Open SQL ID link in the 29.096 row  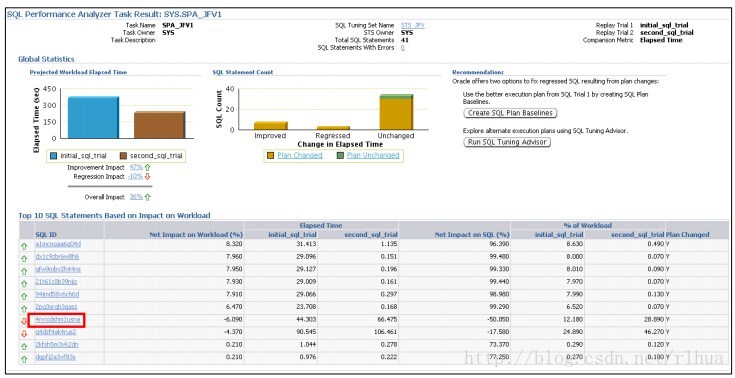57,257
